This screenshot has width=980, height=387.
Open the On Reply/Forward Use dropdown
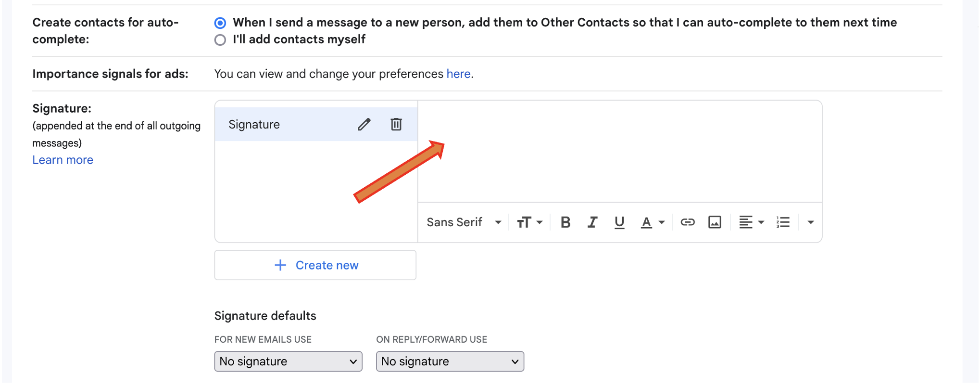[x=450, y=361]
